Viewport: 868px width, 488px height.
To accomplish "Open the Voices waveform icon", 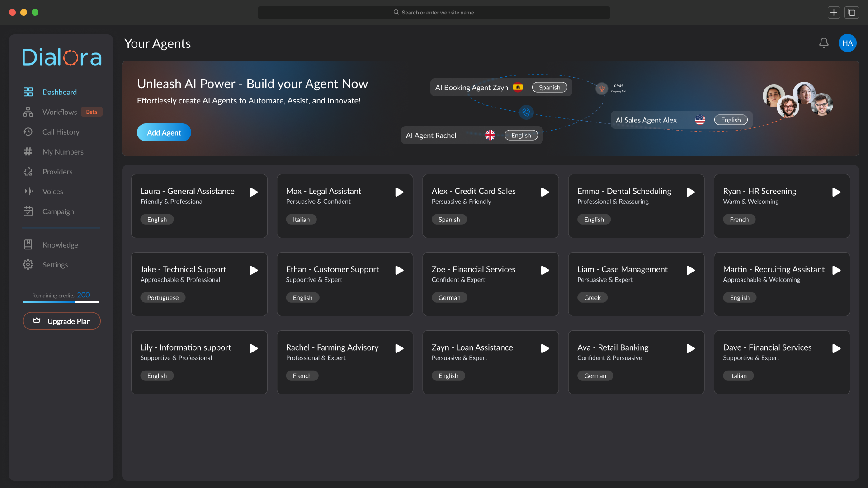I will [28, 192].
